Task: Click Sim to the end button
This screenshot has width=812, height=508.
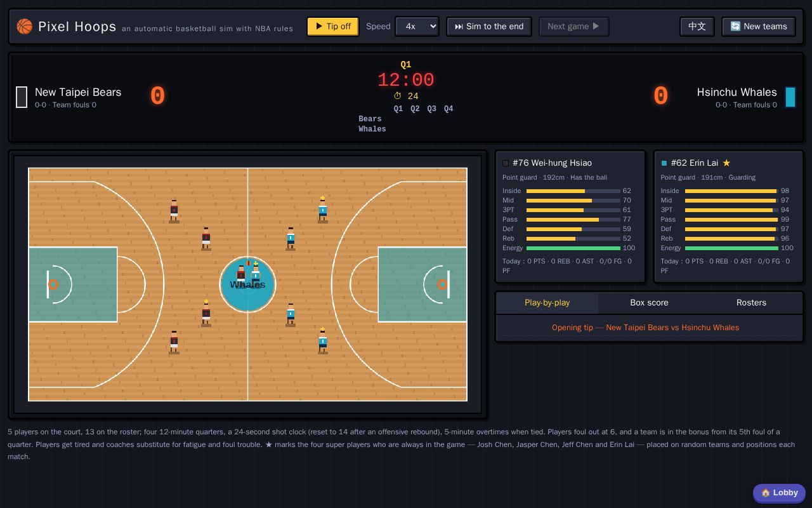Action: pyautogui.click(x=489, y=27)
